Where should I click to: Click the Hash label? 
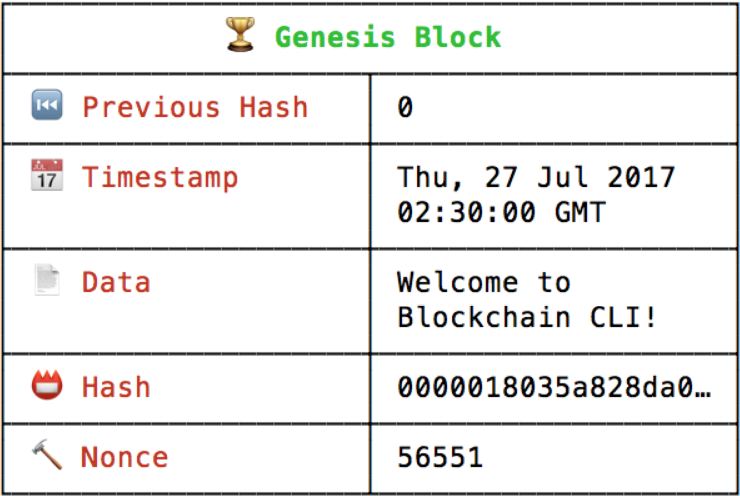coord(116,387)
